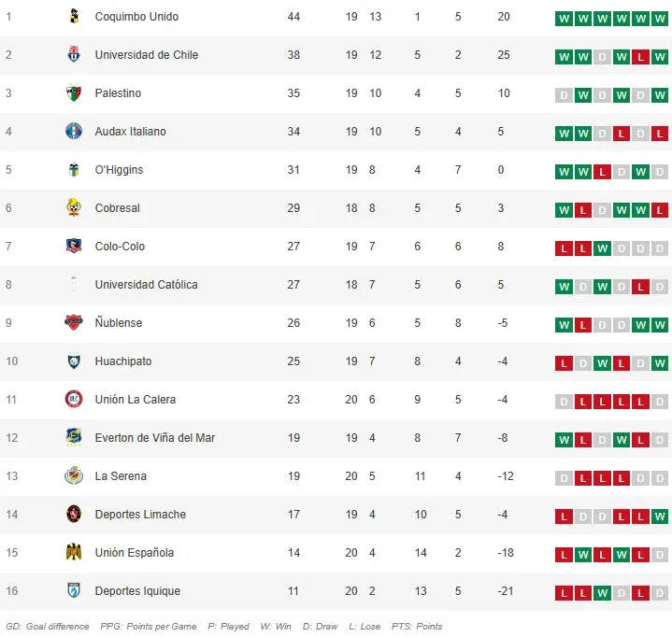This screenshot has height=637, width=672.
Task: Click Palestino's first grey draw form badge
Action: click(564, 94)
